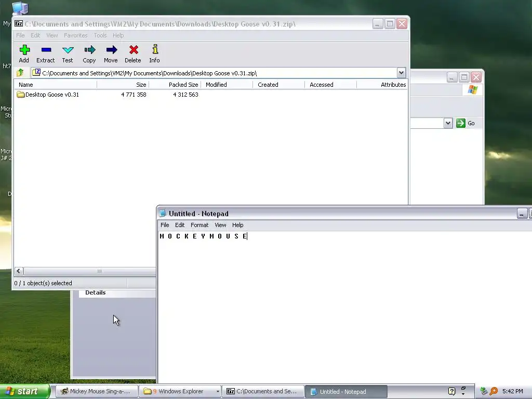532x399 pixels.
Task: Click the MOCKEYMOUSE text in Notepad
Action: pyautogui.click(x=203, y=236)
